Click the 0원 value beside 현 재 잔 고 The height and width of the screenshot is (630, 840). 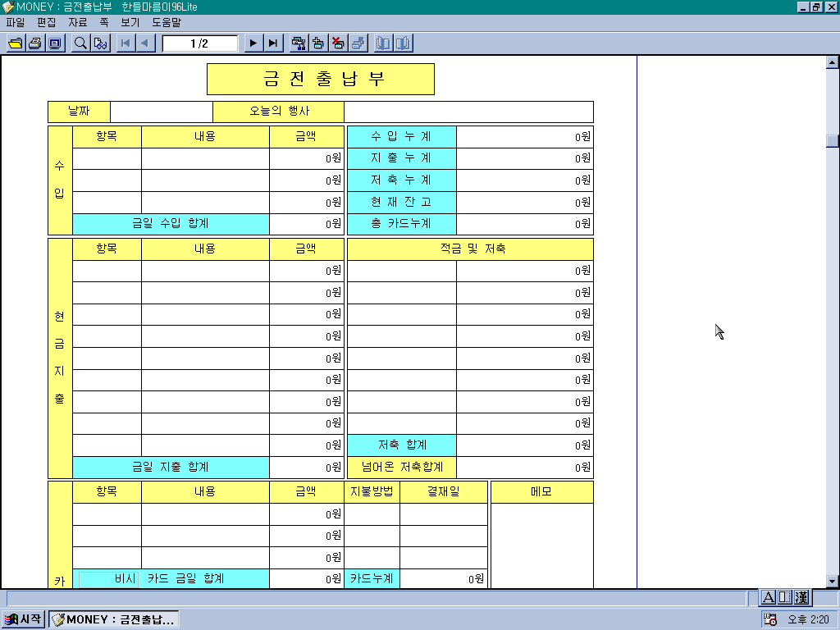[525, 203]
